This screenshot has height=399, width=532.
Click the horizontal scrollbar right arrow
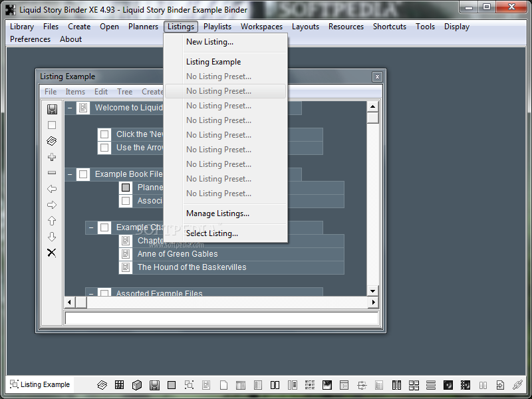(373, 302)
